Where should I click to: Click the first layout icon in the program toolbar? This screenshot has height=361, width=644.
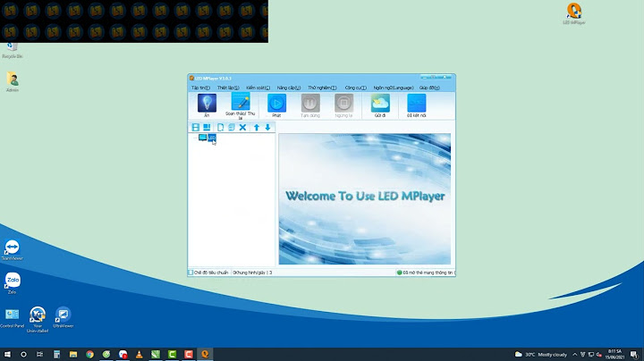(x=196, y=128)
